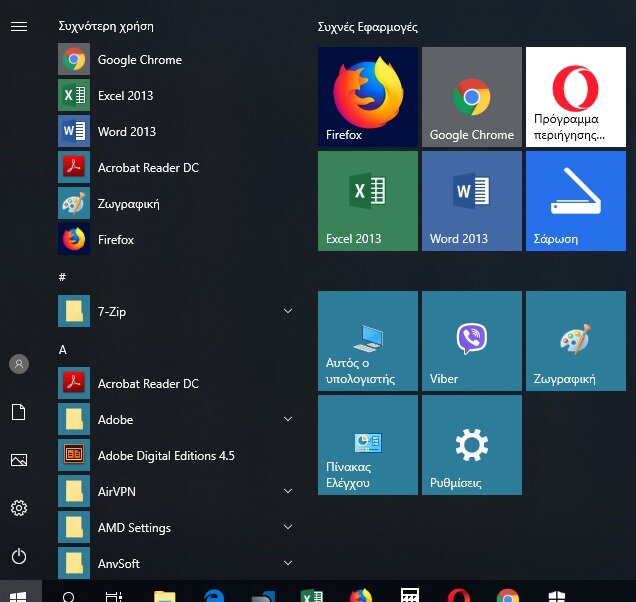Open Settings gear in the Start sidebar

(19, 508)
